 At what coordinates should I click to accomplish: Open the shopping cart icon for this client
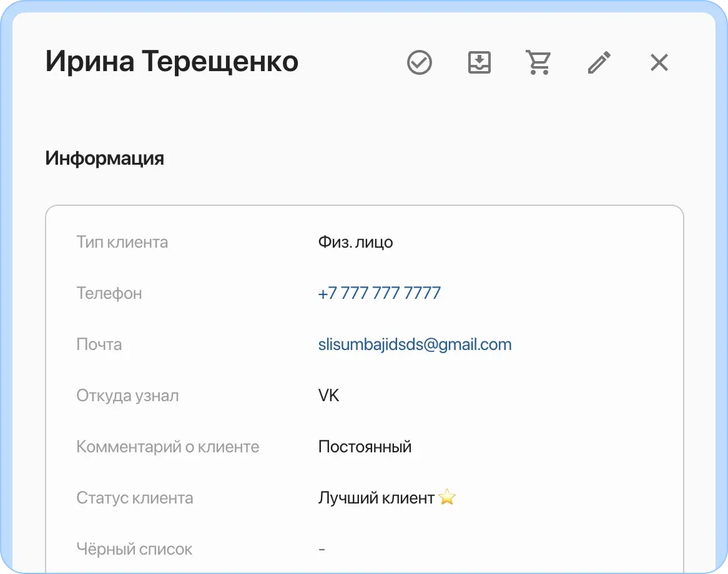tap(538, 62)
